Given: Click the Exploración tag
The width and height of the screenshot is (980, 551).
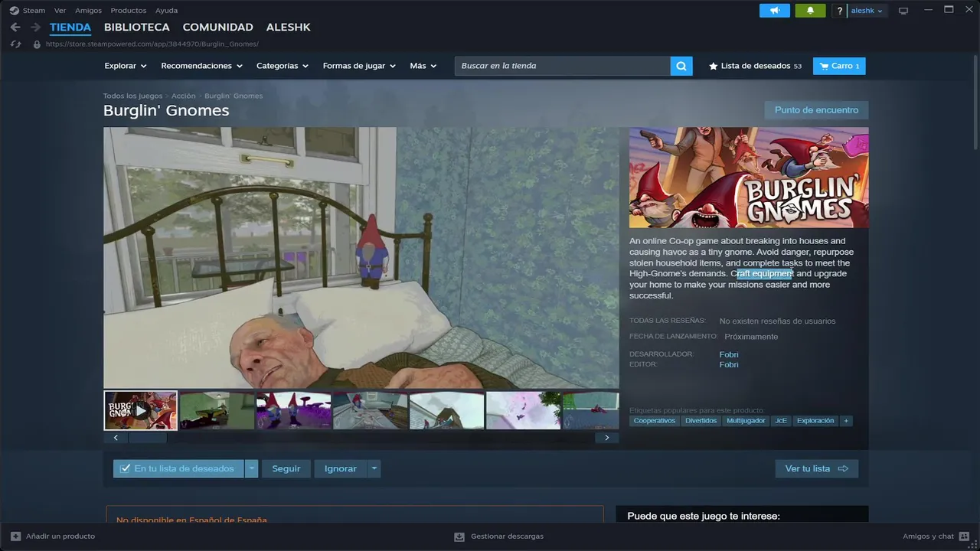Looking at the screenshot, I should click(815, 421).
